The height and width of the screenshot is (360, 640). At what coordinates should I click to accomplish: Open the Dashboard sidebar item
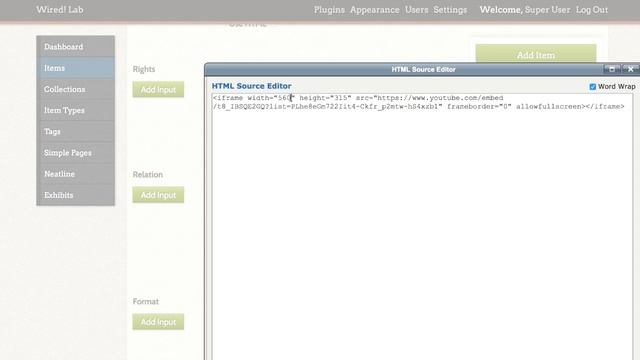click(76, 47)
